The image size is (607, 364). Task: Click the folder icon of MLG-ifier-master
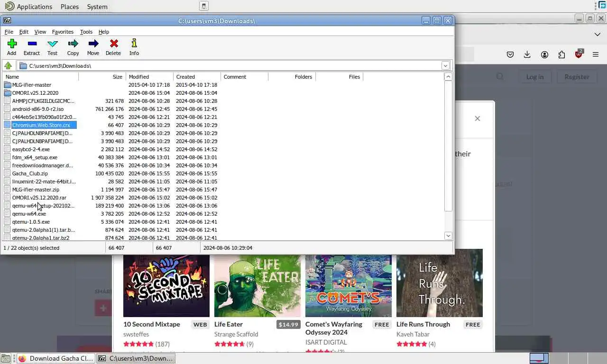[x=8, y=85]
